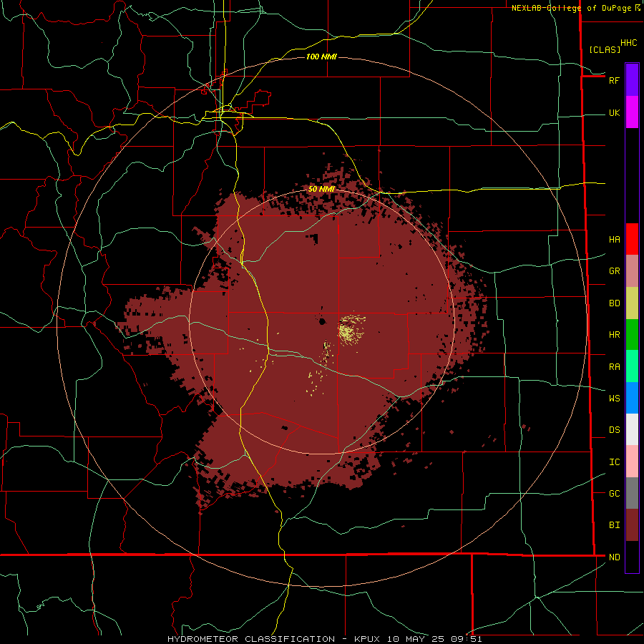
Task: Click the HA red legend swatch
Action: pyautogui.click(x=632, y=239)
